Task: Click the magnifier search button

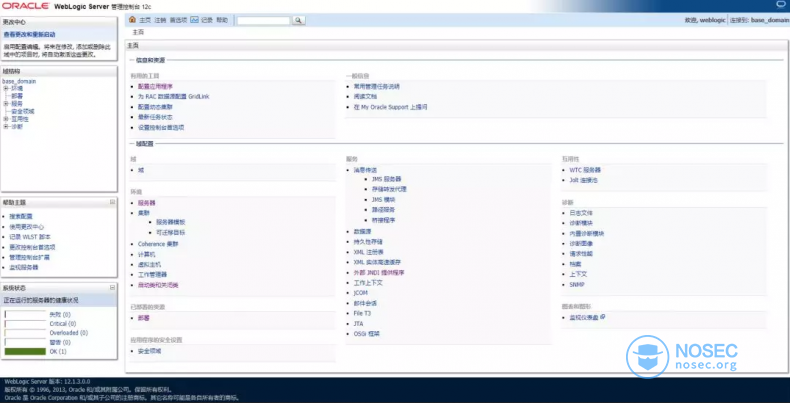Action: [x=299, y=20]
